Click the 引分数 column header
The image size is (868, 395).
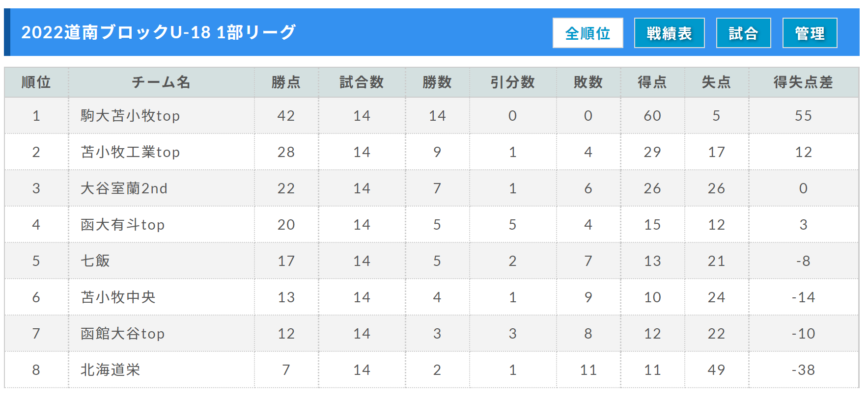(x=512, y=82)
